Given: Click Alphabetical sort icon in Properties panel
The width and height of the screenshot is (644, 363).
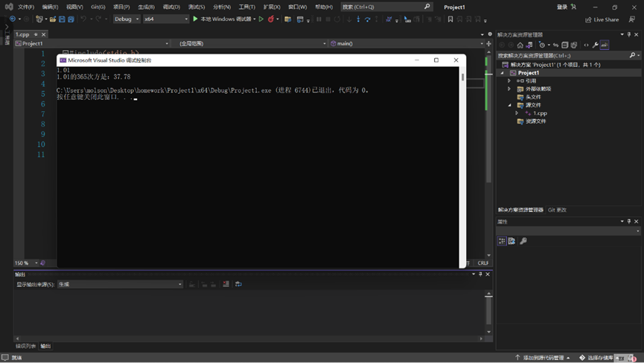Looking at the screenshot, I should click(x=511, y=241).
